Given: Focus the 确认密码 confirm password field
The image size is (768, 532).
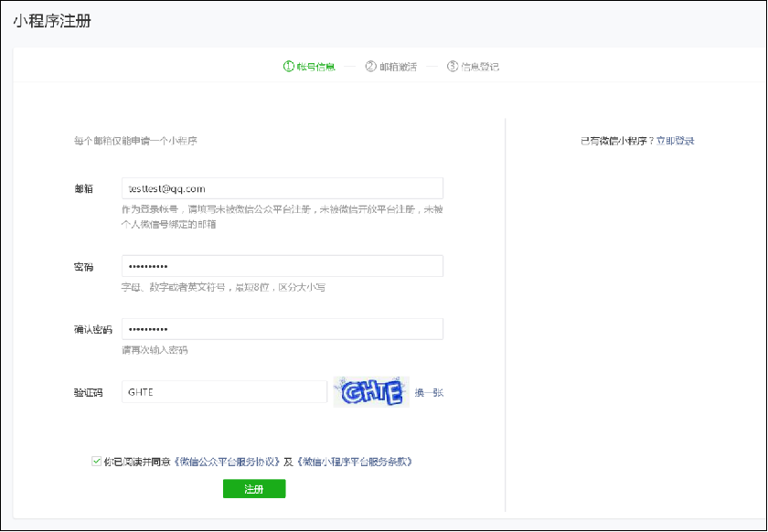Looking at the screenshot, I should pos(283,329).
